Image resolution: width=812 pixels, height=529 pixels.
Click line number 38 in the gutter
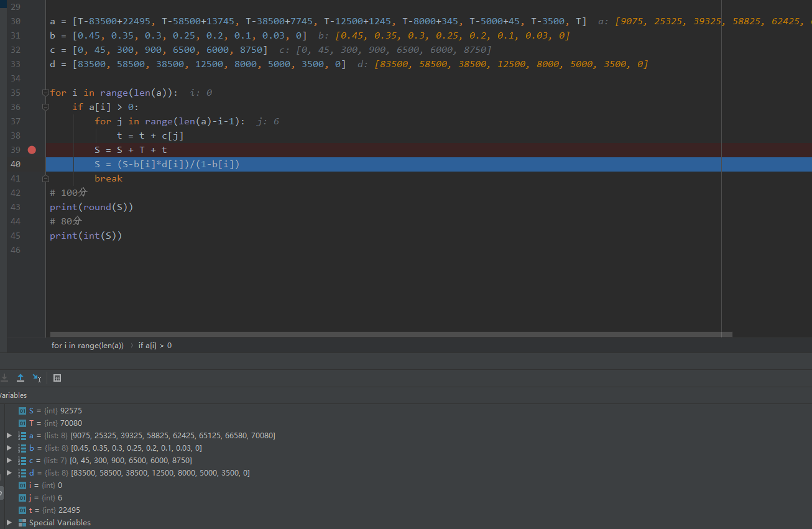coord(16,136)
